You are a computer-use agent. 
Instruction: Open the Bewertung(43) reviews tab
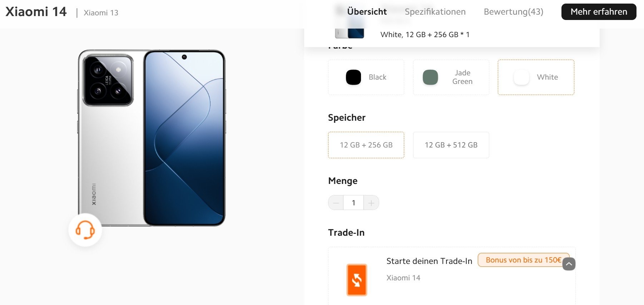click(x=514, y=12)
